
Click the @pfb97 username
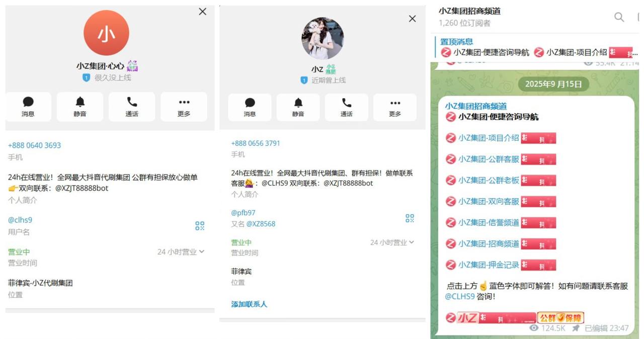tap(243, 213)
